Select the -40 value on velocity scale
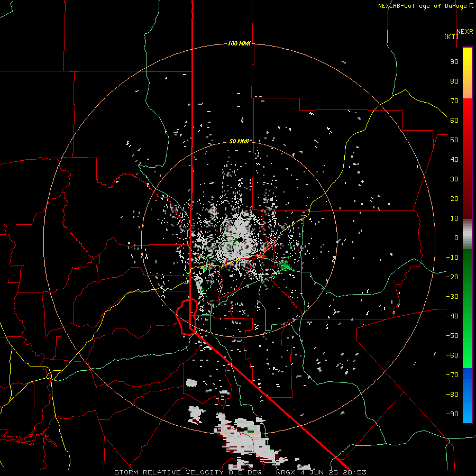Screen dimensions: 476x476 (x=452, y=316)
